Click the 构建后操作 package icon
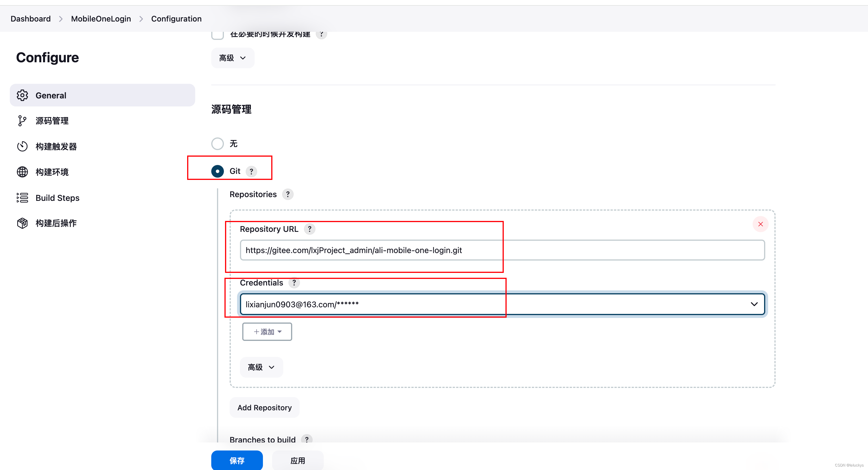 [x=22, y=223]
